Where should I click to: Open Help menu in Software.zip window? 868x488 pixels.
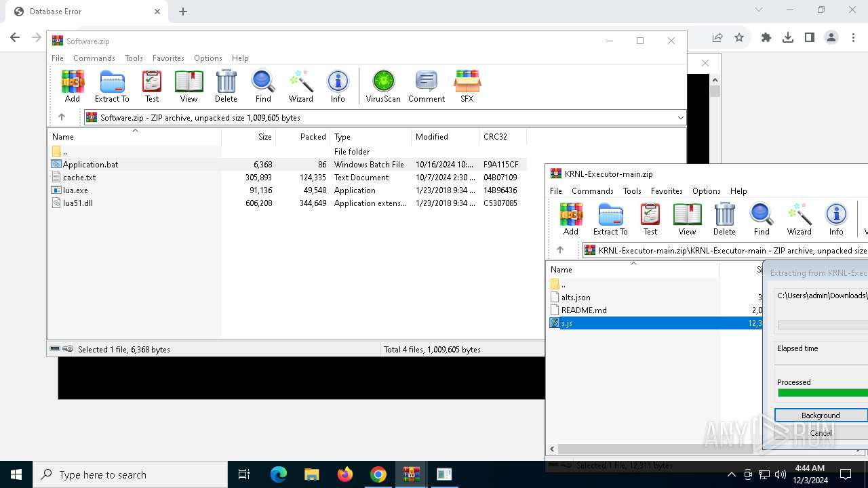(240, 58)
